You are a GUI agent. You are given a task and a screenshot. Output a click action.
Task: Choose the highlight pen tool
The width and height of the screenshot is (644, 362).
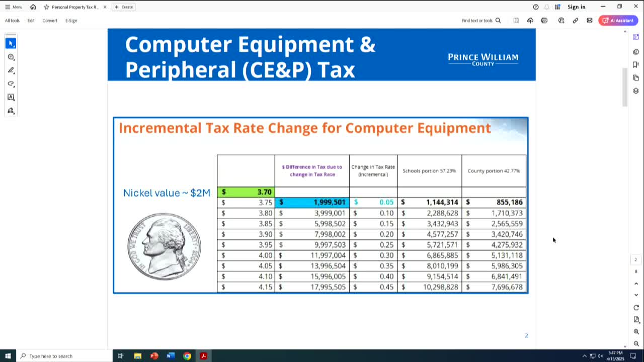[11, 70]
